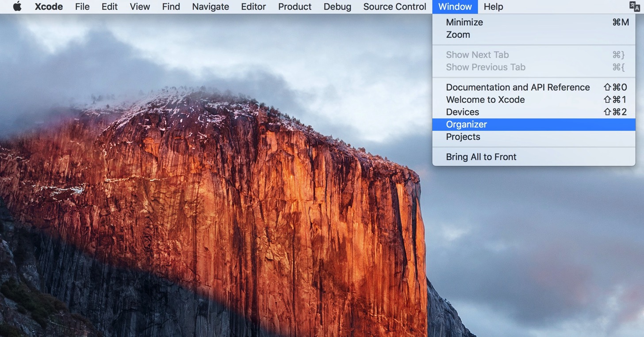Close the open Window menu
Viewport: 644px width, 337px height.
coord(455,7)
